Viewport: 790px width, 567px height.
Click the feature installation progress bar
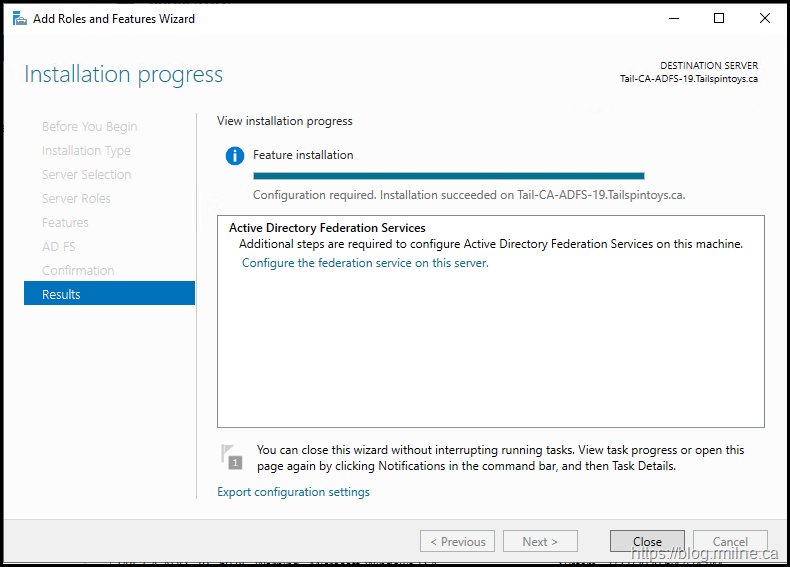coord(448,176)
